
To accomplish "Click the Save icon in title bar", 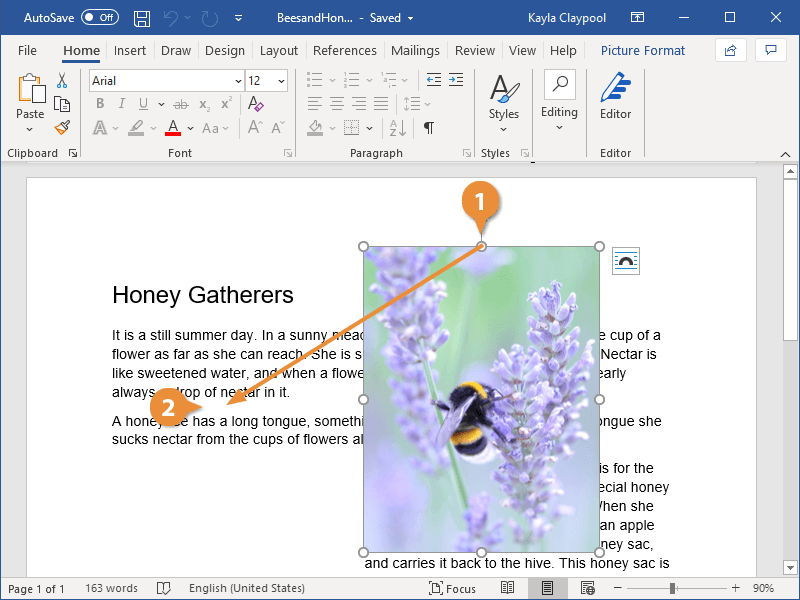I will [x=142, y=18].
